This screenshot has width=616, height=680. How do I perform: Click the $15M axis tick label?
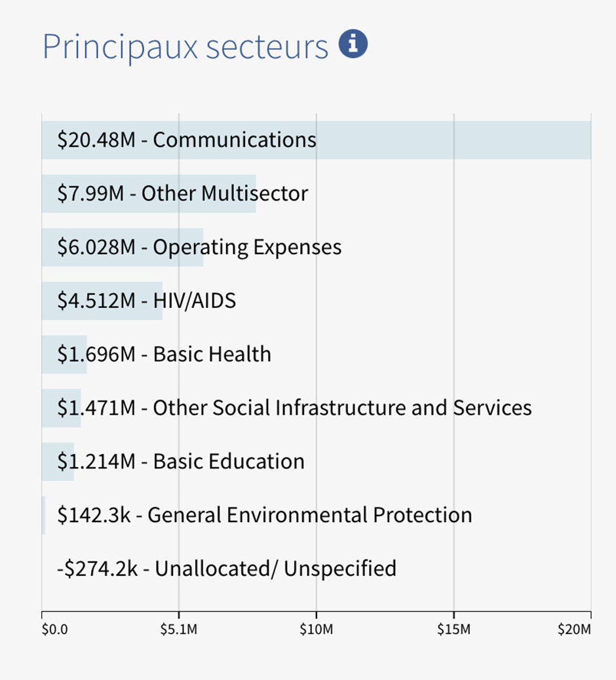(453, 630)
